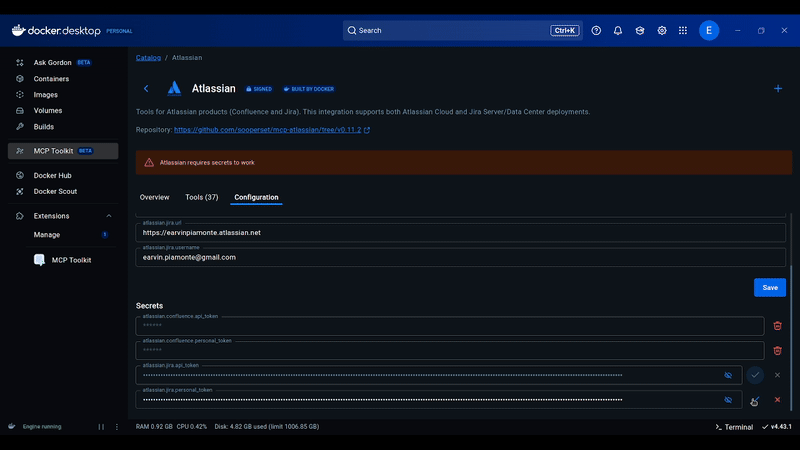Click the PERSONAL plan label

tap(119, 31)
